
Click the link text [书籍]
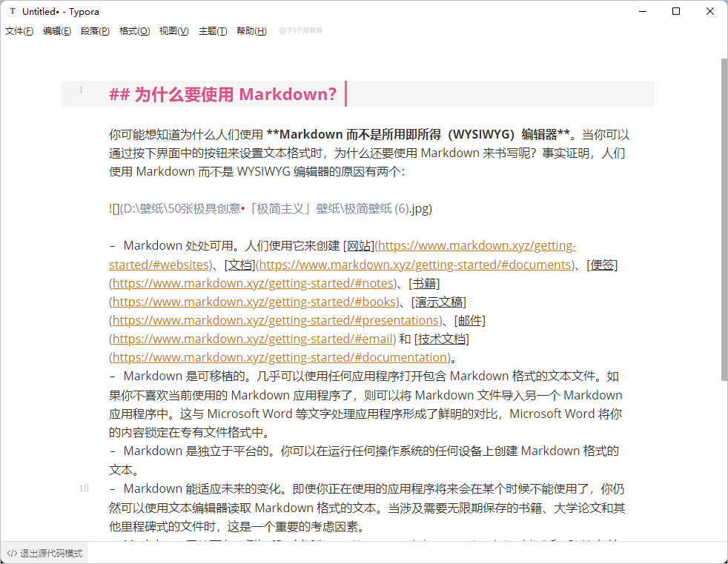tap(424, 283)
